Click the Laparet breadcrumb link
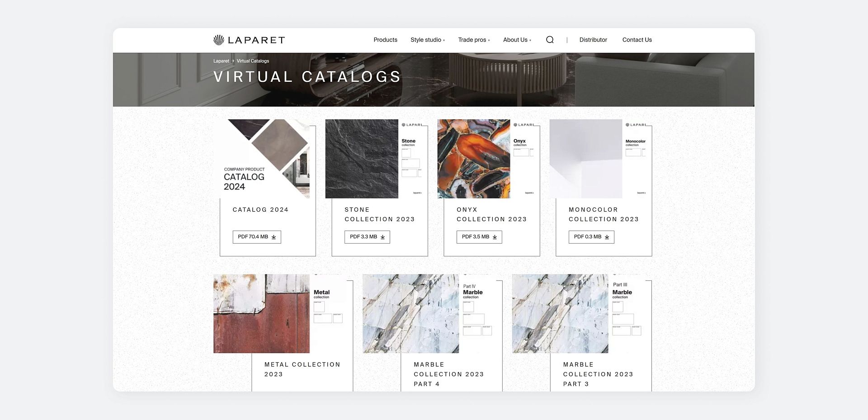The width and height of the screenshot is (868, 420). pyautogui.click(x=221, y=61)
